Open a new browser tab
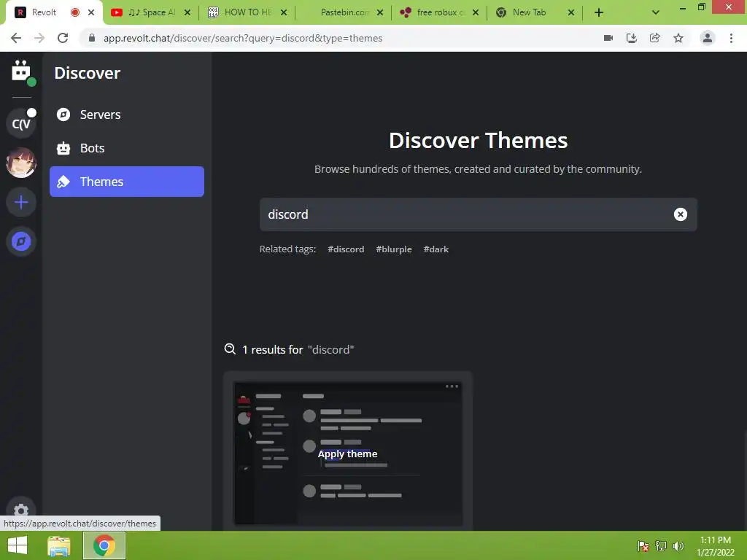The image size is (747, 560). [x=599, y=12]
